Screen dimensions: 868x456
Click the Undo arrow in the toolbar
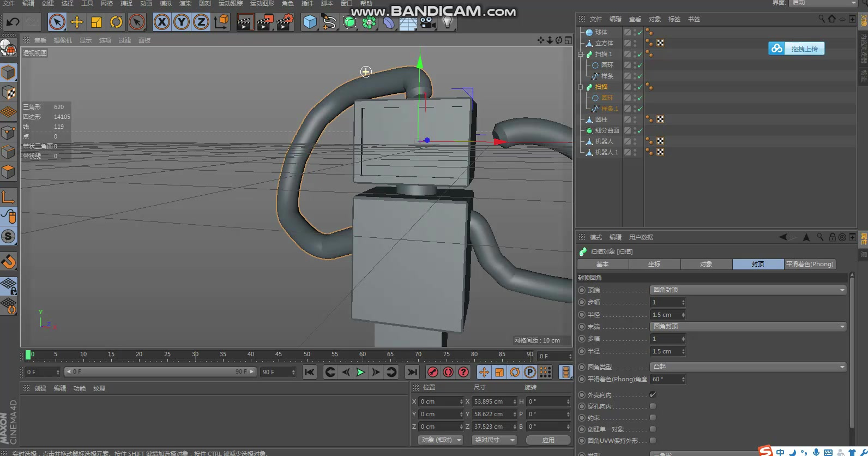coord(13,22)
